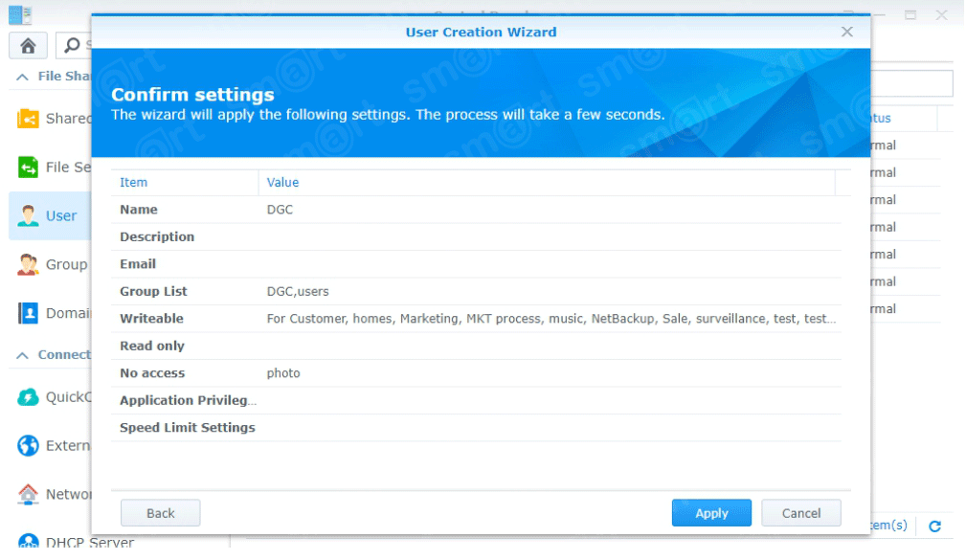Select the Description row

477,237
